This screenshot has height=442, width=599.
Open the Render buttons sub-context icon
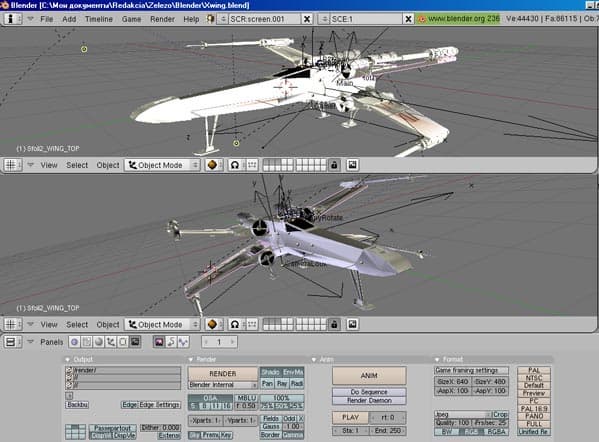[x=159, y=342]
